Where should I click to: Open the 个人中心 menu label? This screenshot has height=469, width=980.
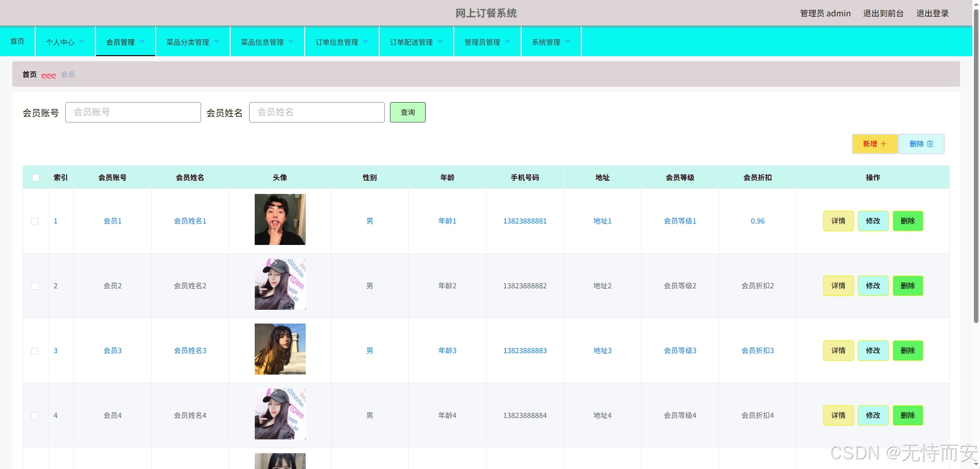click(60, 42)
